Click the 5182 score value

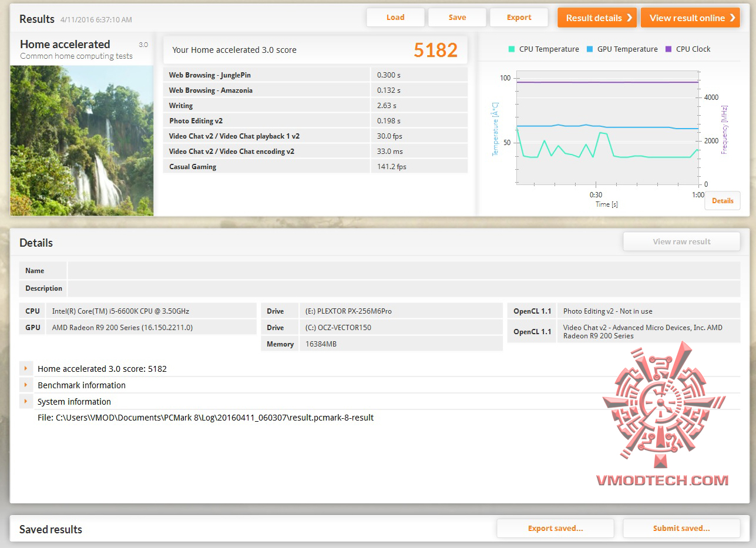tap(435, 50)
